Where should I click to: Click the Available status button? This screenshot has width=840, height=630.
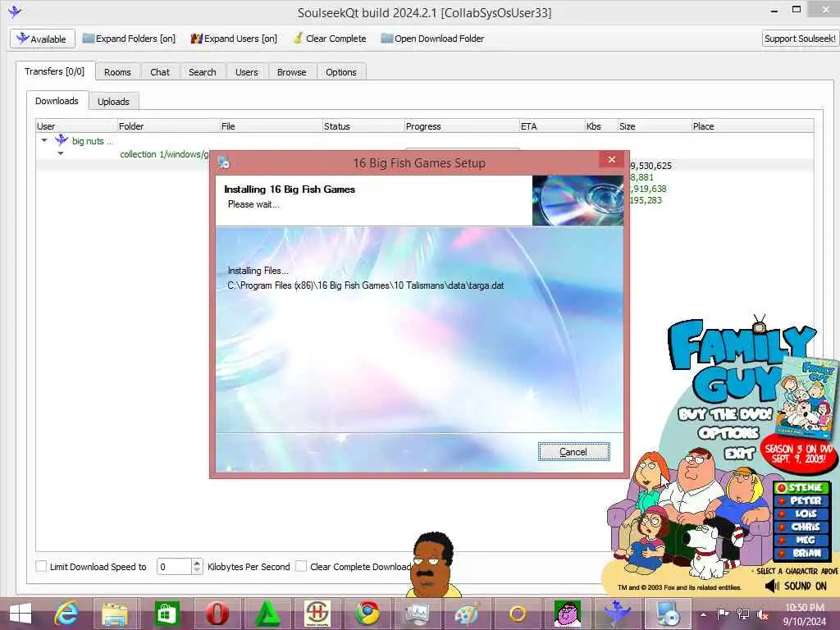[42, 39]
